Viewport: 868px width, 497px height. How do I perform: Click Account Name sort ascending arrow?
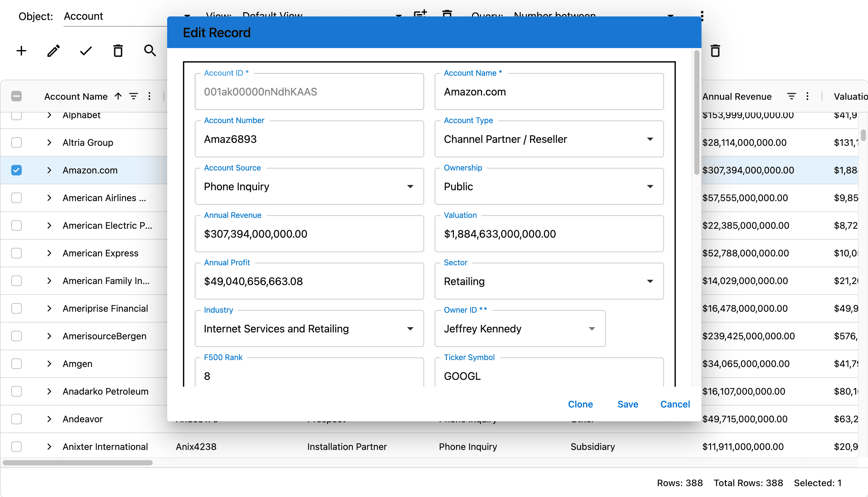(118, 96)
